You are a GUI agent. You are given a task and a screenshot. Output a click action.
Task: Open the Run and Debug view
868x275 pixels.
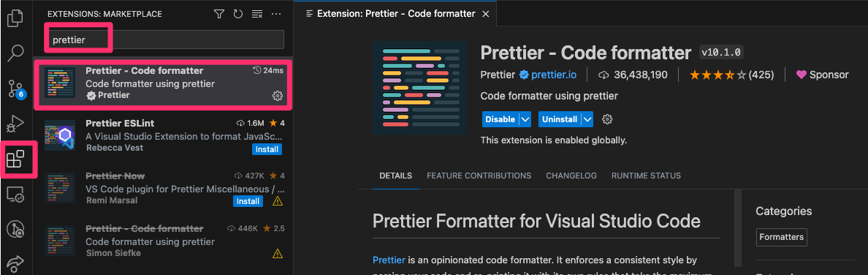(x=15, y=123)
